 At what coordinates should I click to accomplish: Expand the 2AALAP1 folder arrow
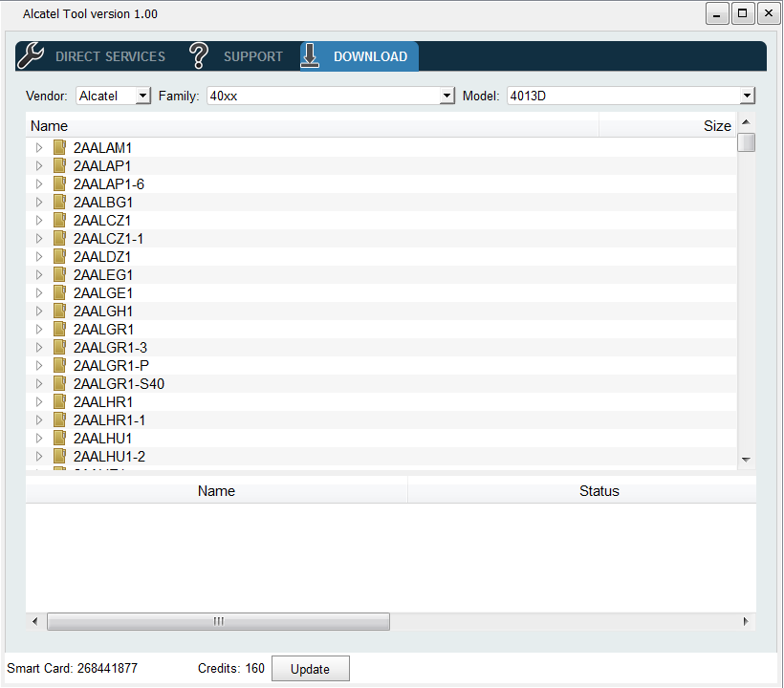point(39,166)
